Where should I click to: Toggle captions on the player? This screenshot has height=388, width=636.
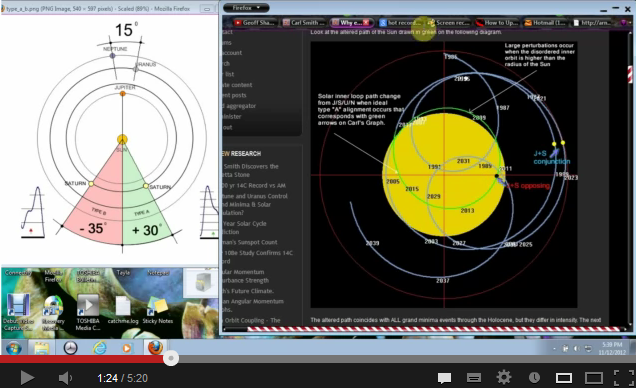click(474, 378)
